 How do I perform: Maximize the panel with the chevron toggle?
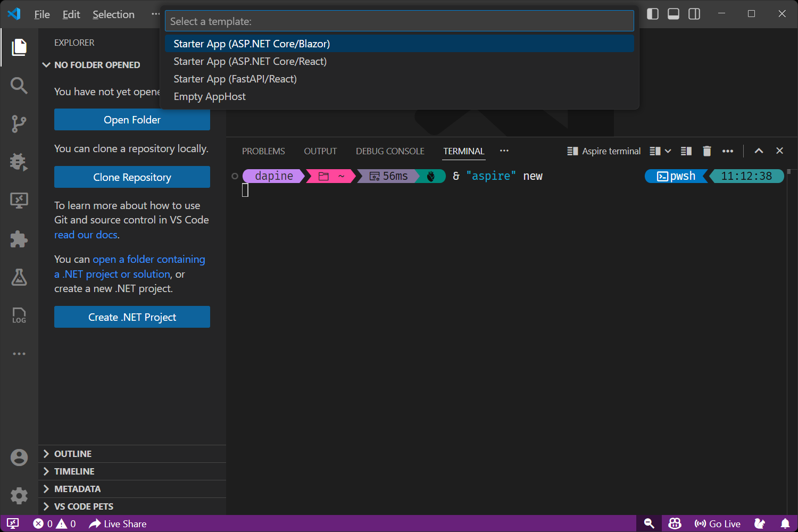(759, 151)
